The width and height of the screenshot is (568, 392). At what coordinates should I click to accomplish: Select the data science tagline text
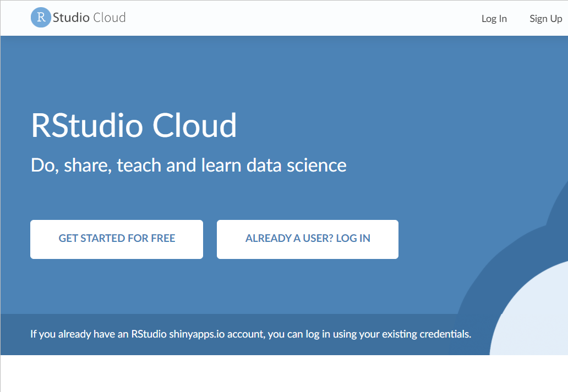point(188,164)
